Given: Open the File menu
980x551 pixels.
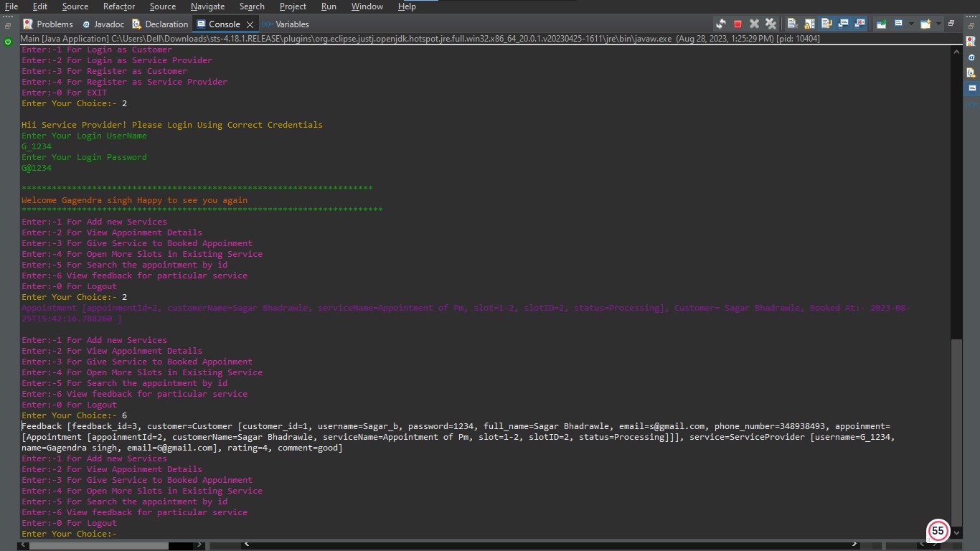Looking at the screenshot, I should 11,6.
